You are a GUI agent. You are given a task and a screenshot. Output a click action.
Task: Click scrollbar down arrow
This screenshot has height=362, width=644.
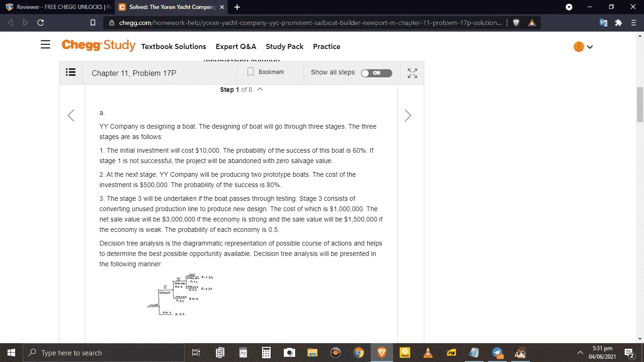640,339
